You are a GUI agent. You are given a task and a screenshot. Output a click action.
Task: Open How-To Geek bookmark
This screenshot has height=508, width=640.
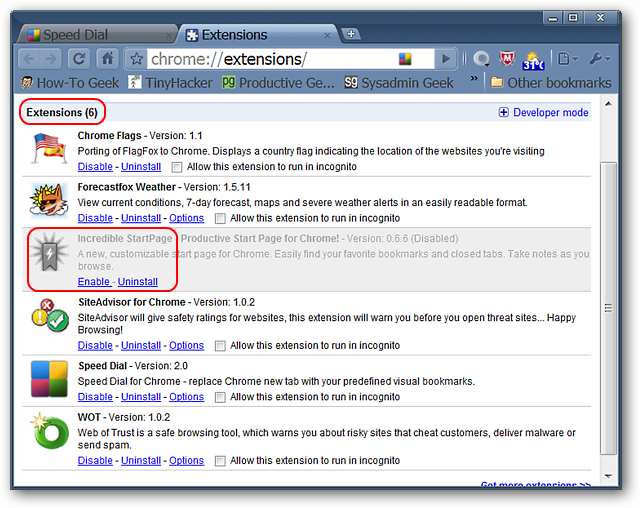point(70,83)
